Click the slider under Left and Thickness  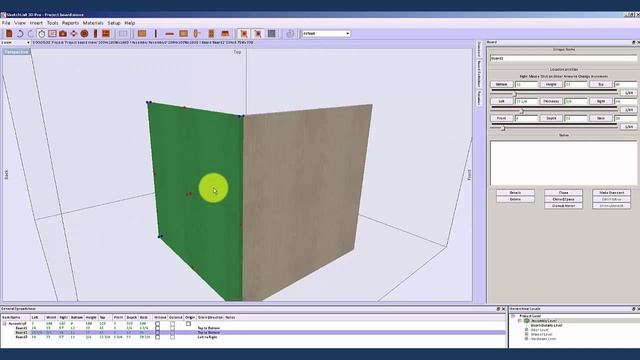(x=554, y=110)
